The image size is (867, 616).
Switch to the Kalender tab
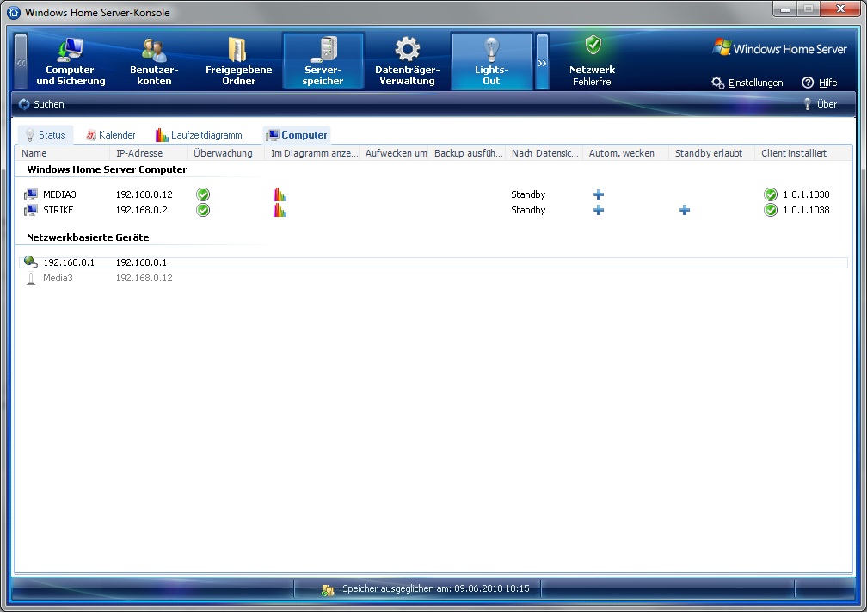coord(111,135)
